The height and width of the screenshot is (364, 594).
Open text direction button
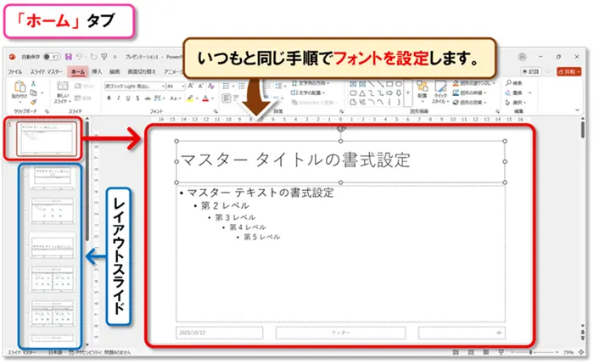(x=311, y=83)
